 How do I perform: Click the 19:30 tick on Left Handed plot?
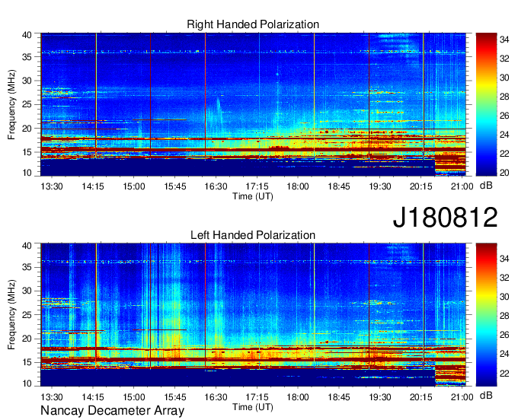[x=379, y=397]
